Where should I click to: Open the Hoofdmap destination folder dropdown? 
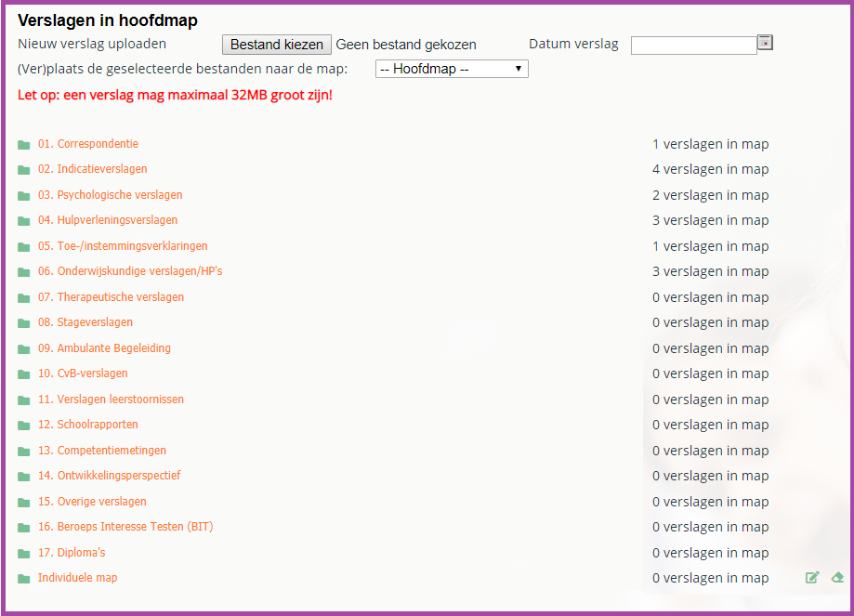pos(452,69)
